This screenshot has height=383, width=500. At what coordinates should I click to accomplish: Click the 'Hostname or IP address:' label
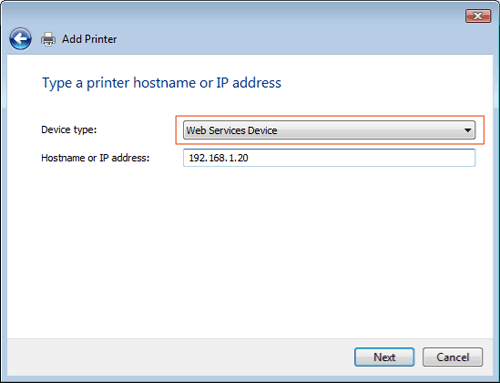pos(95,158)
